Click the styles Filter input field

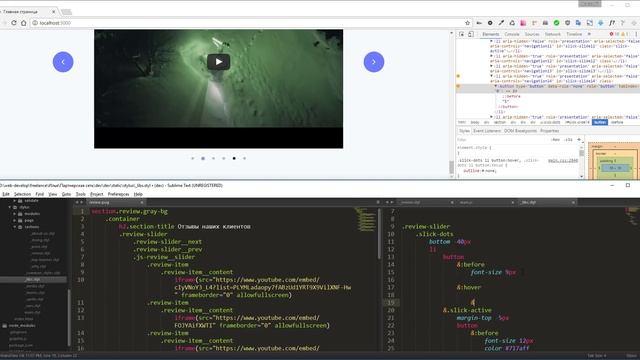click(502, 140)
